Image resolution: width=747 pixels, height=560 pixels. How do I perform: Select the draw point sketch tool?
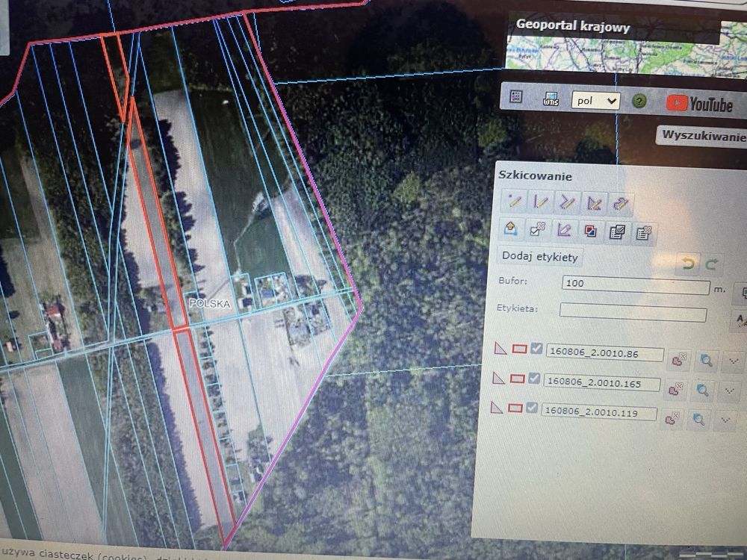point(514,201)
